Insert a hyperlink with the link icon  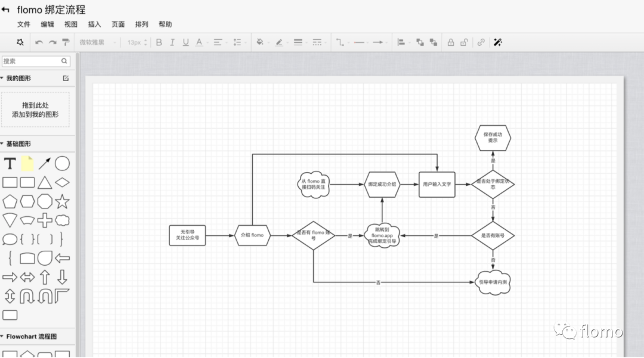click(481, 42)
